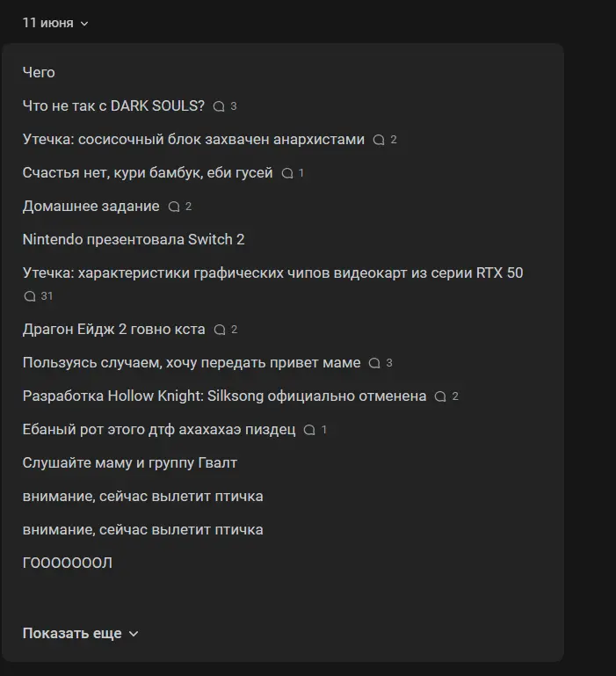
Task: Open Разработка Hollow Knight: Silksong post title
Action: click(224, 396)
